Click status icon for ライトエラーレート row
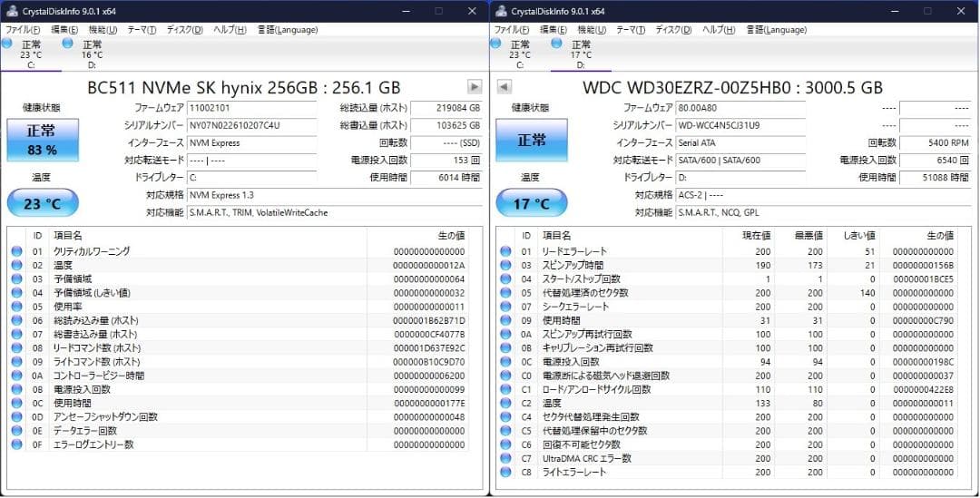Screen dimensions: 980x498 pyautogui.click(x=505, y=472)
